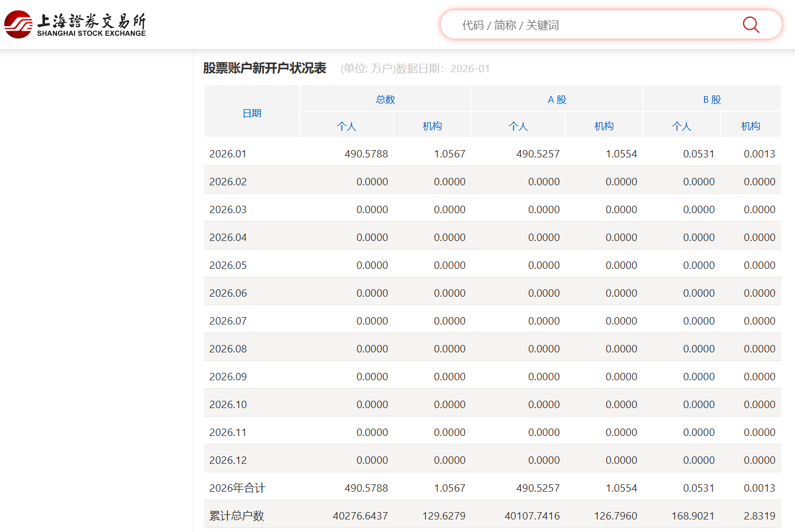Click the 累计总户数 row label
This screenshot has width=795, height=532.
pyautogui.click(x=237, y=516)
